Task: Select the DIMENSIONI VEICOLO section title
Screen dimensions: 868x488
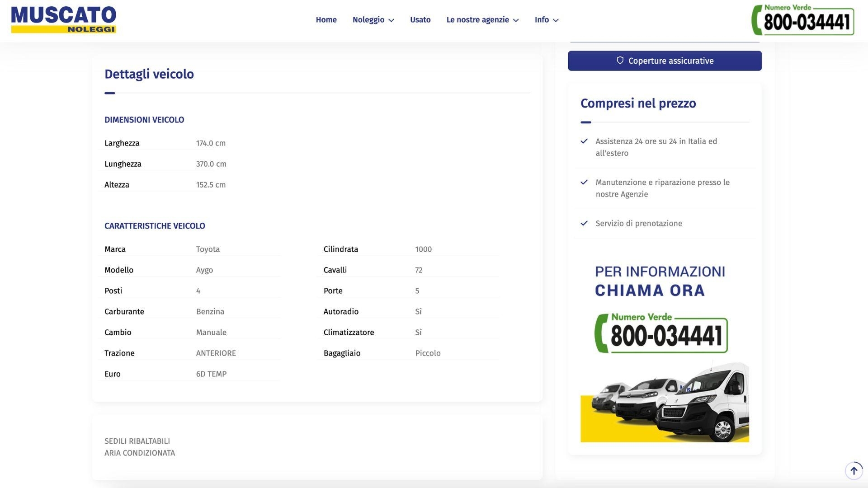Action: coord(144,120)
